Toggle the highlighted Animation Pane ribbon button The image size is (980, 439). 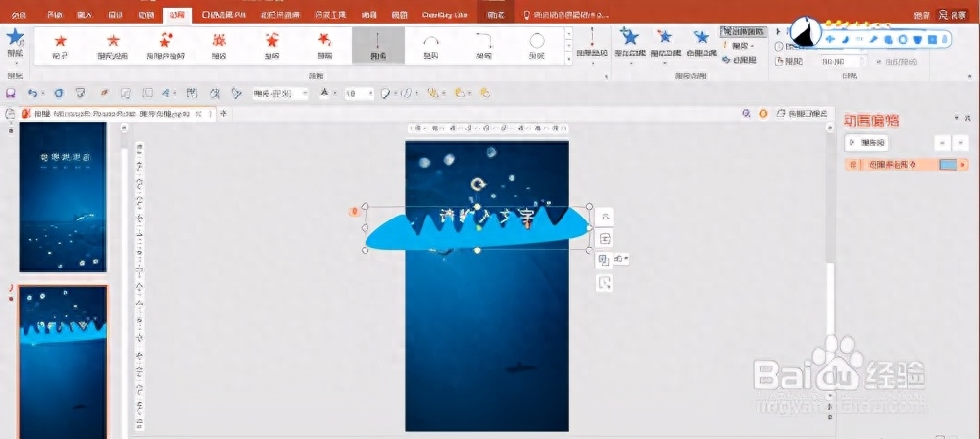click(743, 32)
